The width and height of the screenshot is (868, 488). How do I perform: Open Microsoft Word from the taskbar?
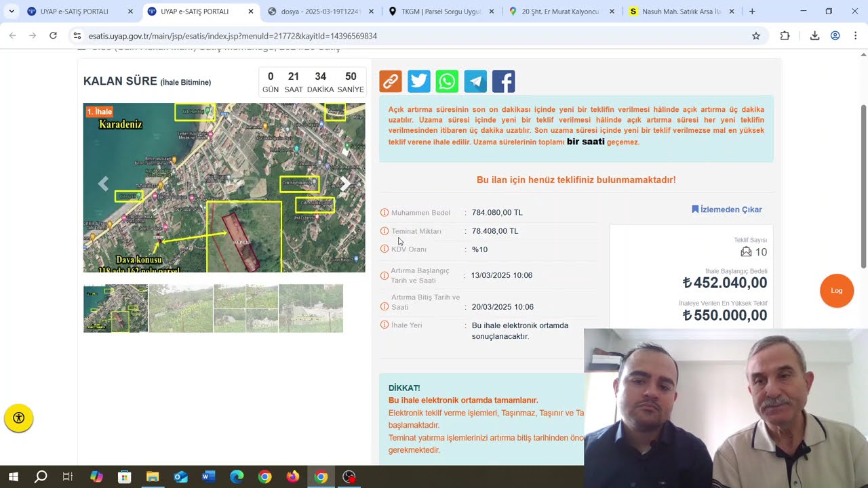pos(208,477)
